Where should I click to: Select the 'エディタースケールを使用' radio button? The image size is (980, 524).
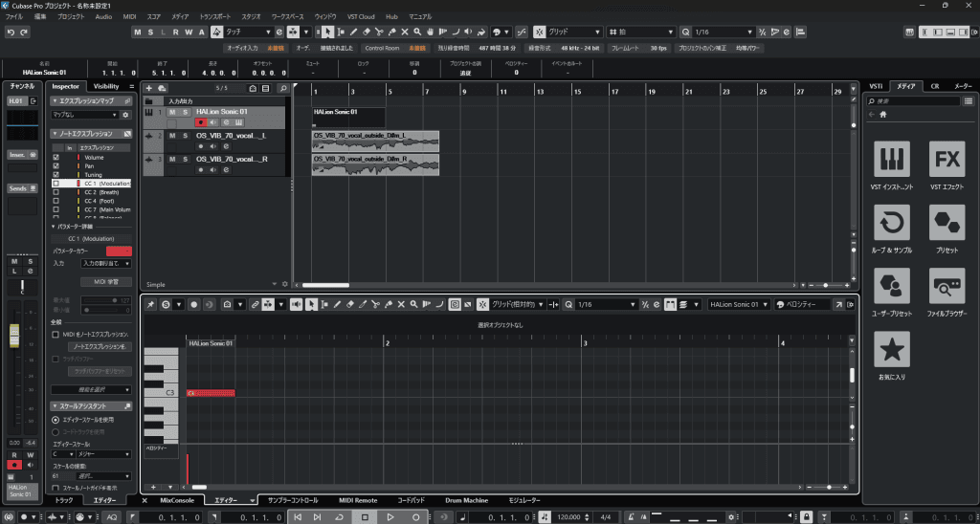(56, 420)
